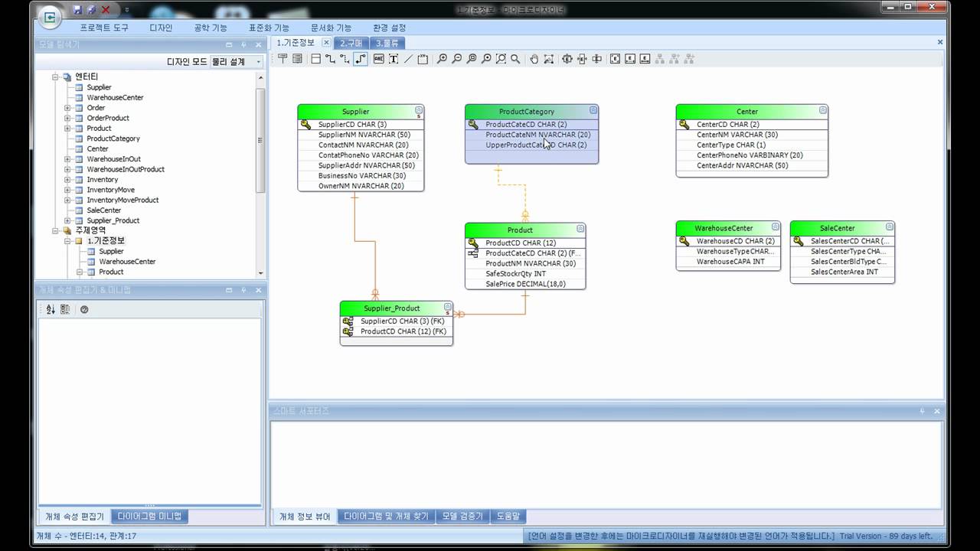The width and height of the screenshot is (980, 551).
Task: Expand the InventoryMove tree node
Action: coord(67,190)
